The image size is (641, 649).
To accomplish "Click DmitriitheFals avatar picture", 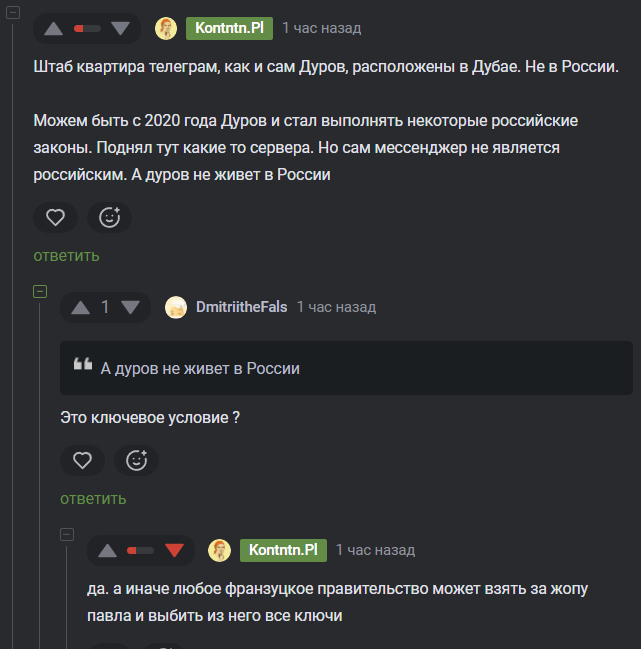I will click(176, 307).
